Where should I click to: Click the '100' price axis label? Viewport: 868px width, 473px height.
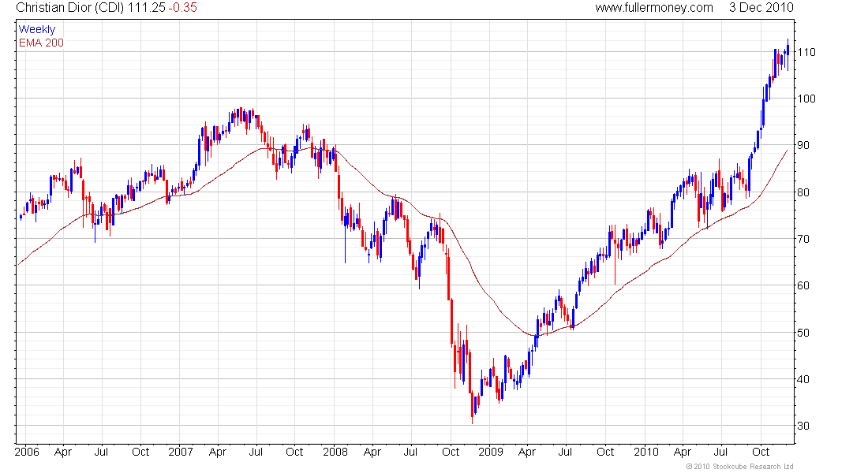click(806, 99)
